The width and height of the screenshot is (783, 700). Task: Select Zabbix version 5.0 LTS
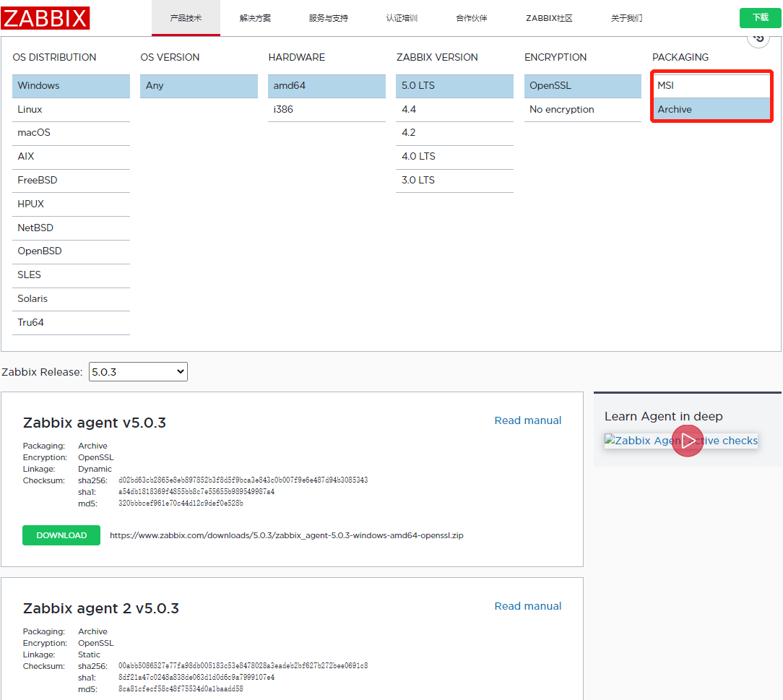(454, 86)
